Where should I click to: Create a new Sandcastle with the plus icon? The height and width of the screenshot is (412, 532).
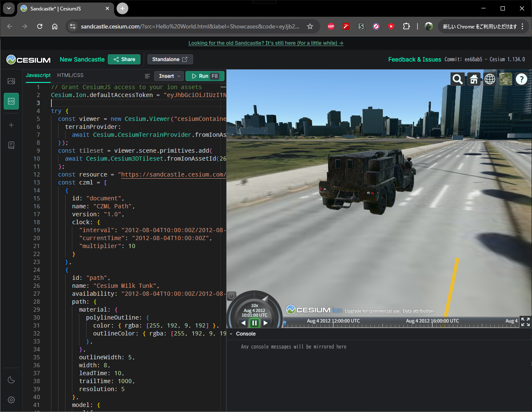[11, 125]
